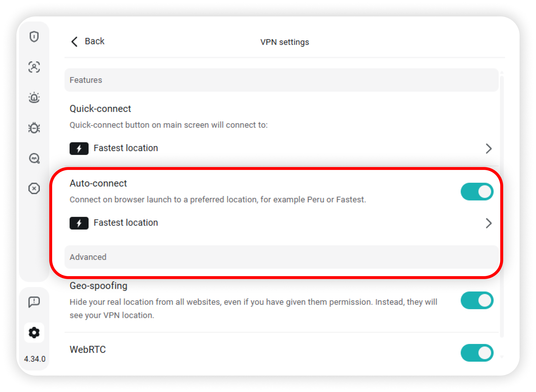The width and height of the screenshot is (536, 392).
Task: Go Back to previous settings page
Action: pyautogui.click(x=95, y=41)
